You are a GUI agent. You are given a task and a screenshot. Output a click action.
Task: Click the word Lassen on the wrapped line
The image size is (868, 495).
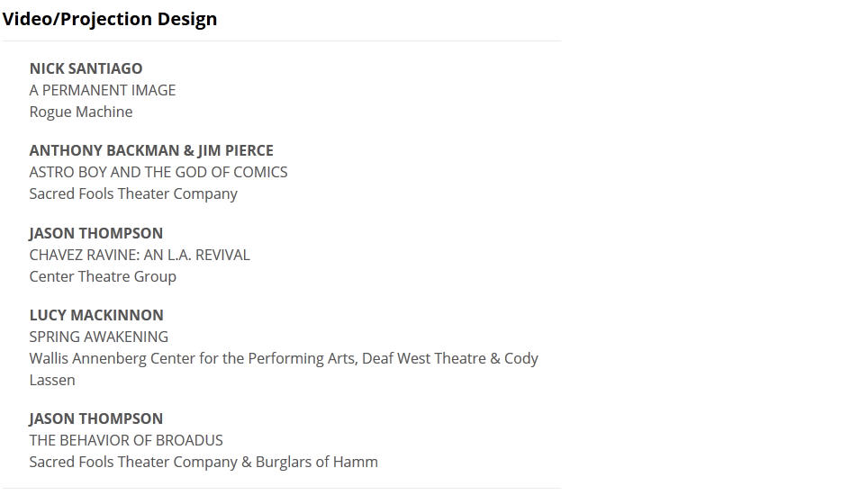(x=52, y=380)
